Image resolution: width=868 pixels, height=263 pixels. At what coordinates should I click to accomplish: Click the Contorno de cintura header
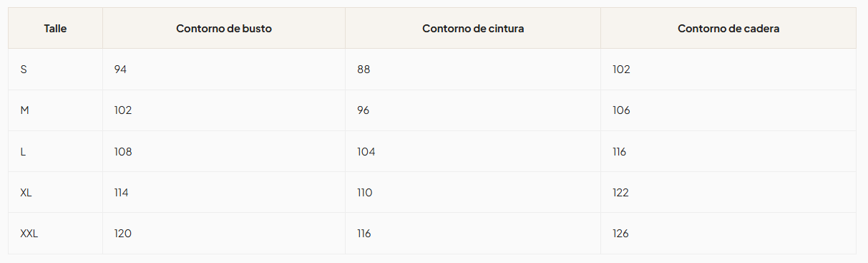473,29
